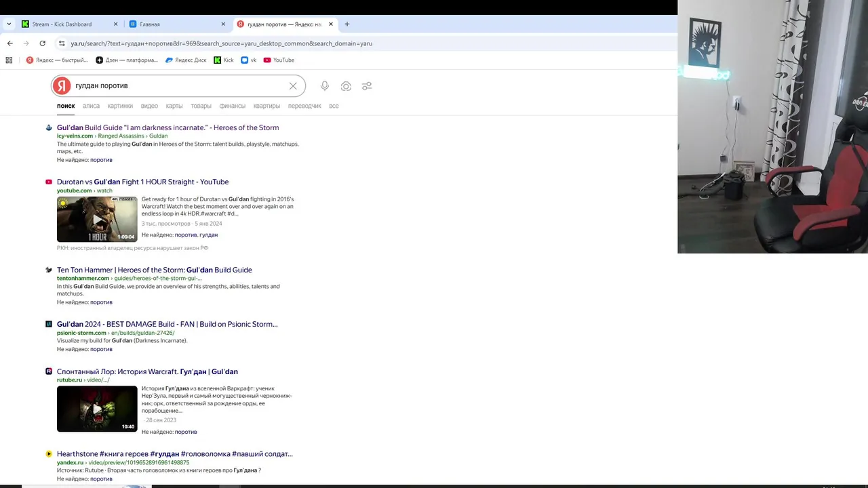Screen dimensions: 868x488
Task: Play the Rutube Гул'дан video thumbnail
Action: [97, 409]
